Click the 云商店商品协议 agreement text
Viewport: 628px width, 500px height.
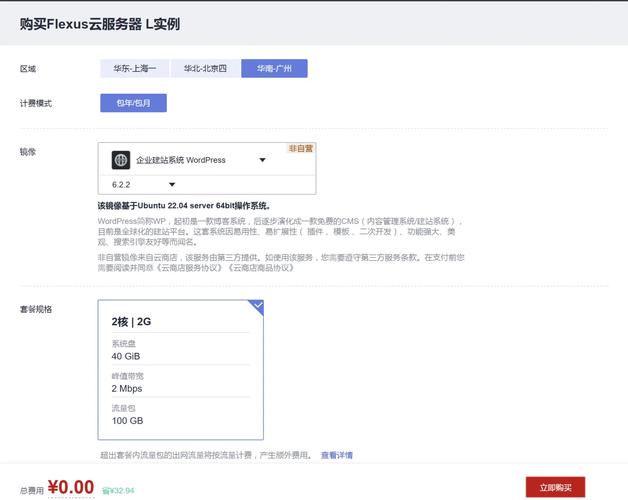[x=261, y=268]
